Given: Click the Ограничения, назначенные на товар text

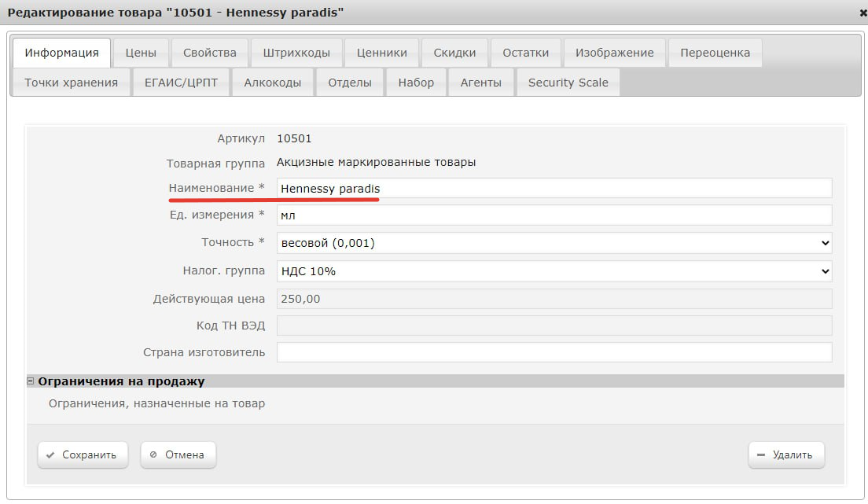Looking at the screenshot, I should click(x=156, y=403).
